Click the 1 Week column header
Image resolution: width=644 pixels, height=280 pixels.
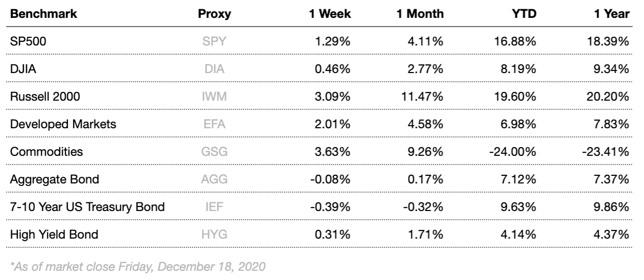click(x=330, y=14)
